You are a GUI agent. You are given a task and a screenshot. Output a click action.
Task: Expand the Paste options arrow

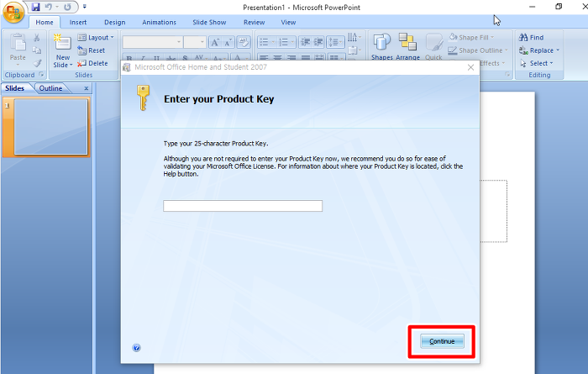18,65
